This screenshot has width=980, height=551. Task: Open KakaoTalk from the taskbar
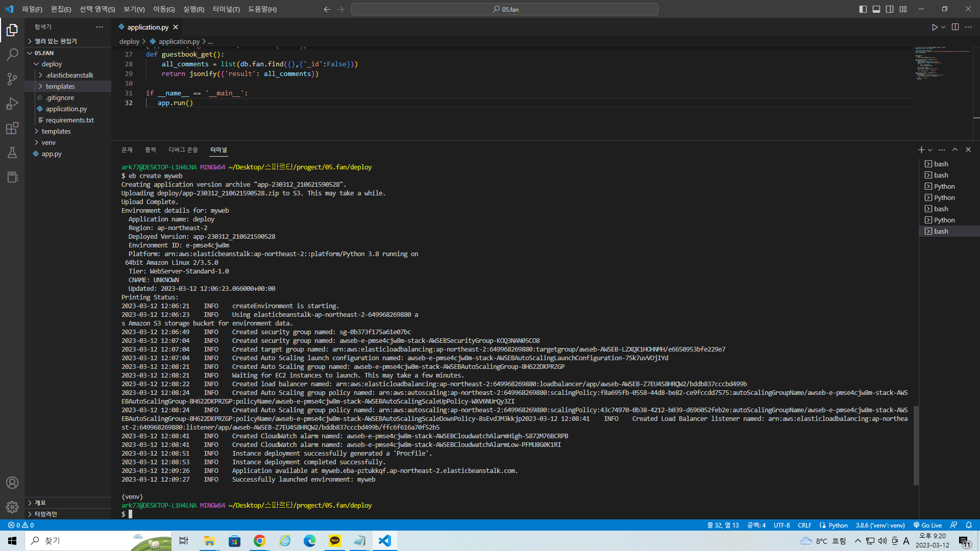click(x=335, y=541)
